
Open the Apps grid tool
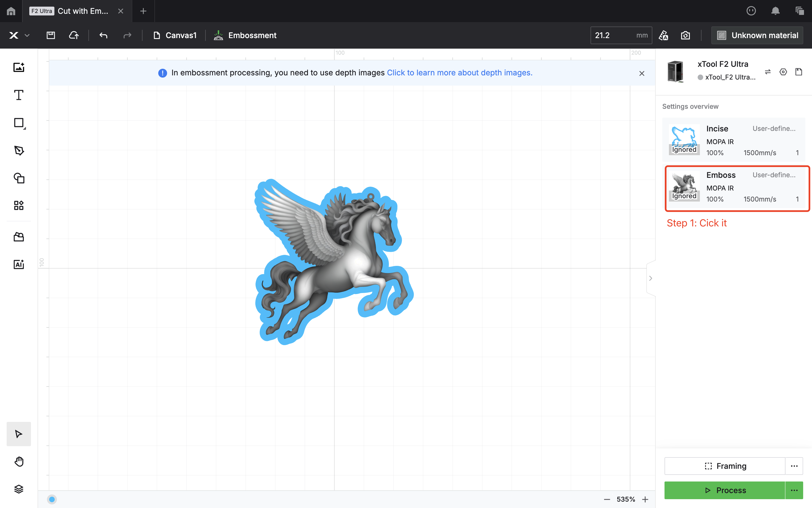[19, 205]
